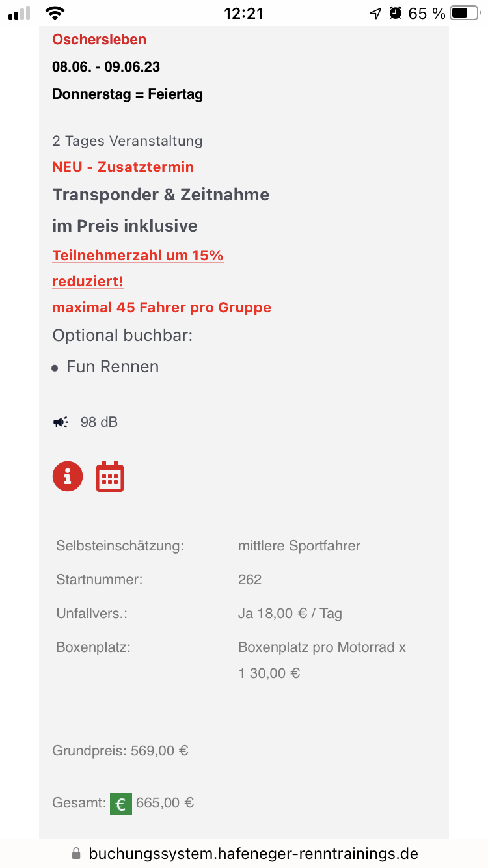Viewport: 488px width, 868px height.
Task: Tap the green euro icon
Action: coord(120,804)
